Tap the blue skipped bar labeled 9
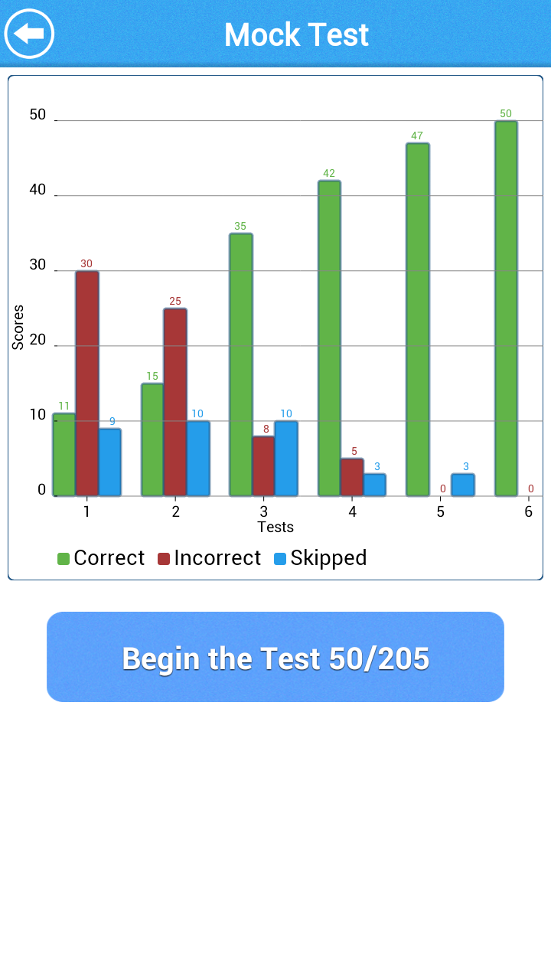Image resolution: width=551 pixels, height=980 pixels. pyautogui.click(x=109, y=462)
